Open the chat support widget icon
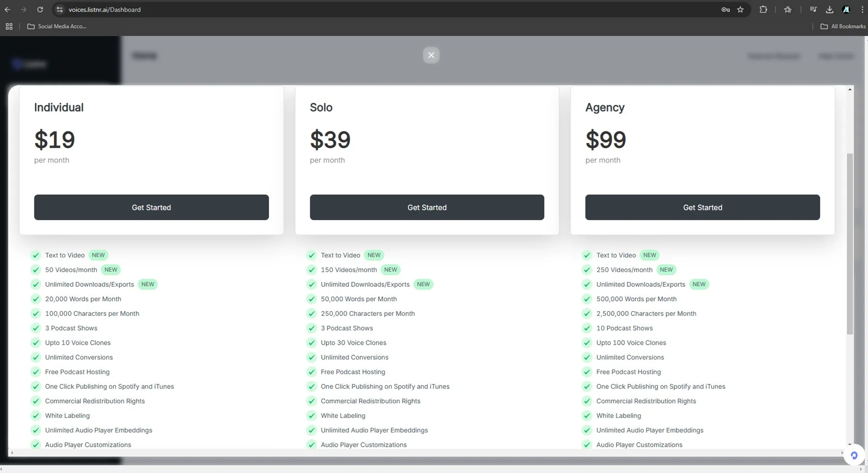Viewport: 868px width, 473px height. [854, 455]
